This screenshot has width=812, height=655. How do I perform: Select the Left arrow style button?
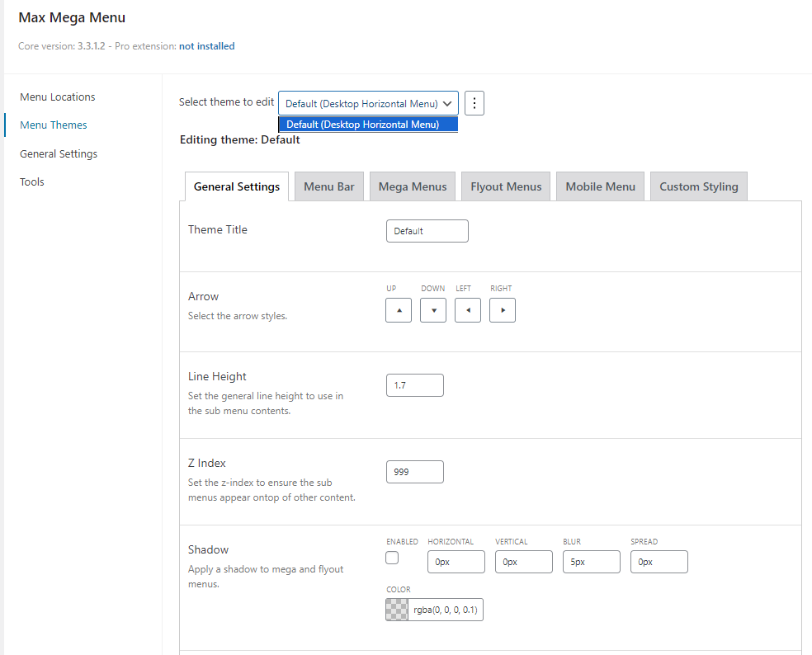[468, 310]
